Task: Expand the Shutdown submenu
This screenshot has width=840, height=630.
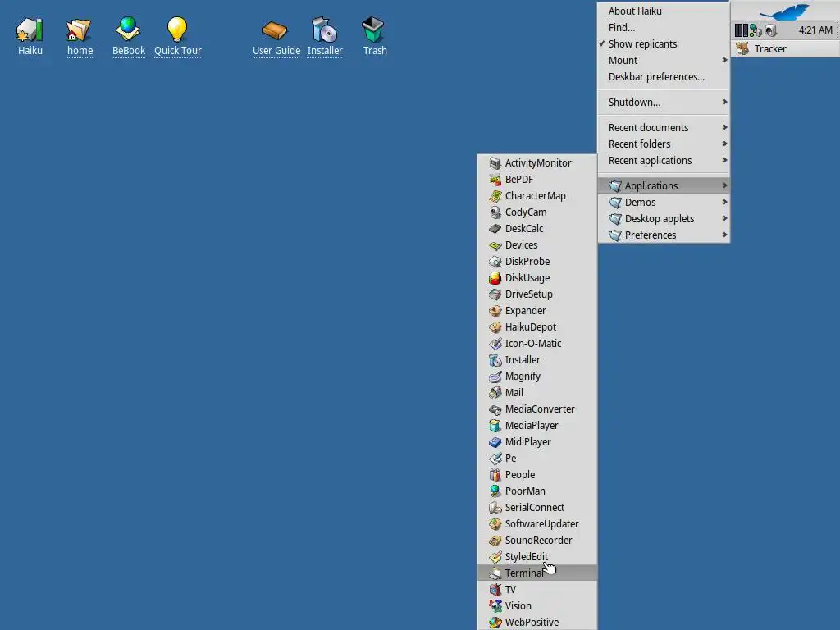Action: pos(664,103)
